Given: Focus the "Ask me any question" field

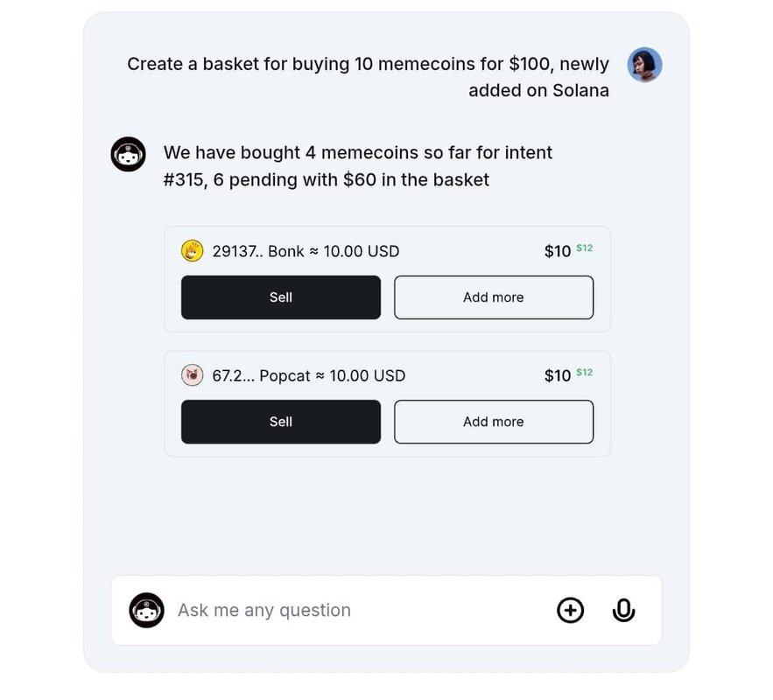Looking at the screenshot, I should 350,610.
